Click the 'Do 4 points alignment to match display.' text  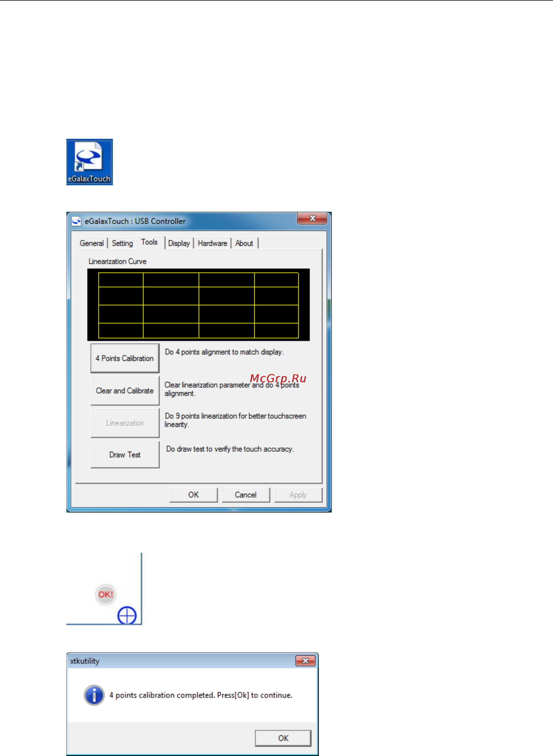pos(224,352)
